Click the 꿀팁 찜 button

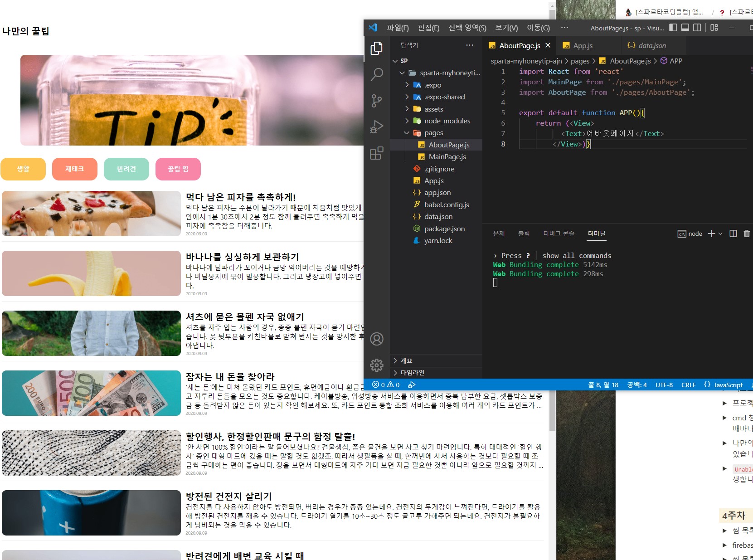(x=178, y=169)
